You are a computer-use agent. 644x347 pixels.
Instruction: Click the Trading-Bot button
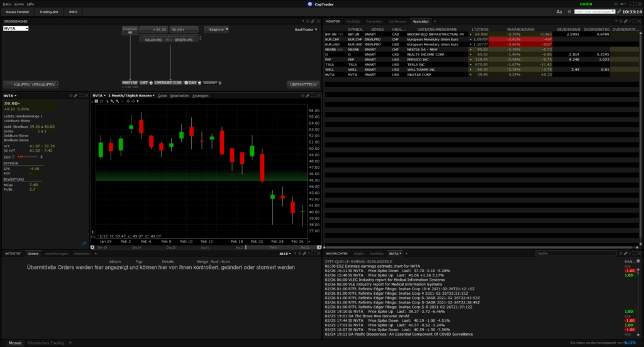pyautogui.click(x=48, y=12)
